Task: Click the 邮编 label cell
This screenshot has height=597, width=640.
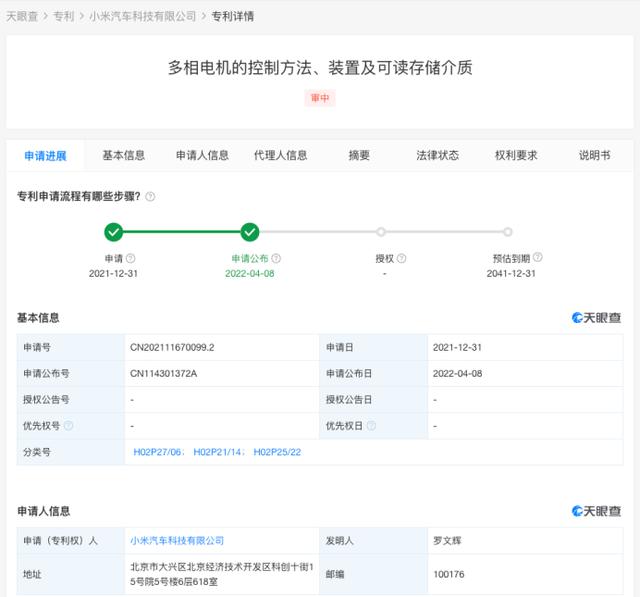Action: point(373,574)
